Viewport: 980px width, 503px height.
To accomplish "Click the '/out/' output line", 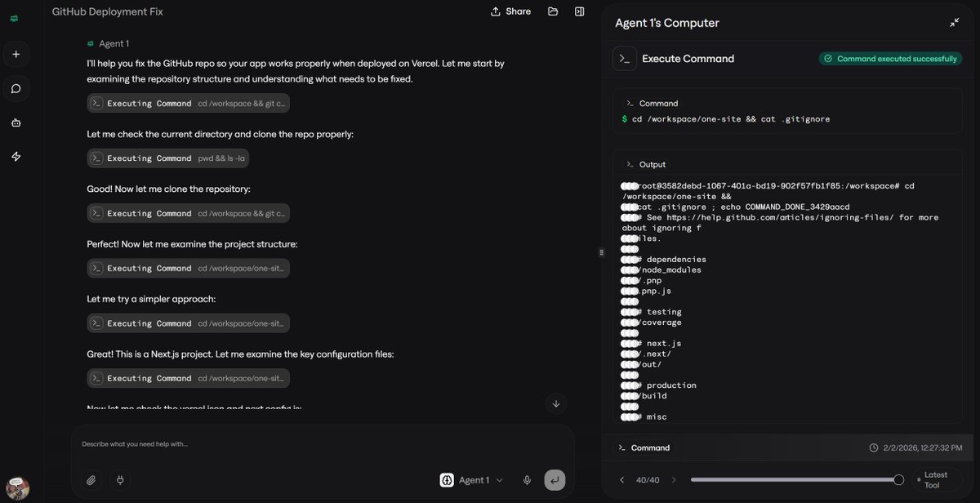I will click(x=652, y=364).
